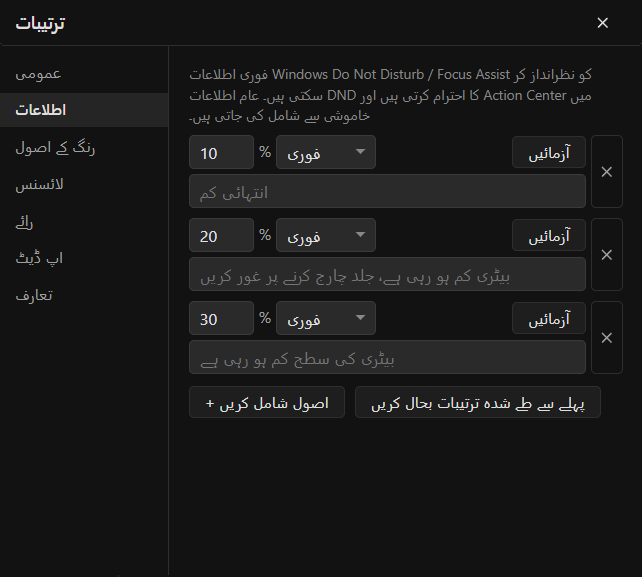The height and width of the screenshot is (577, 642).
Task: Open رنگ کے اصول settings
Action: [x=84, y=147]
